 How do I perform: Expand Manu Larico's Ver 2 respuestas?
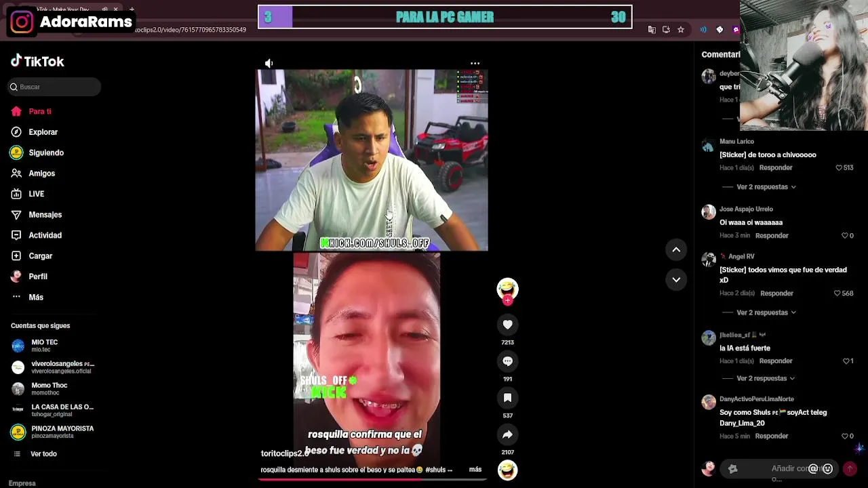pos(766,187)
